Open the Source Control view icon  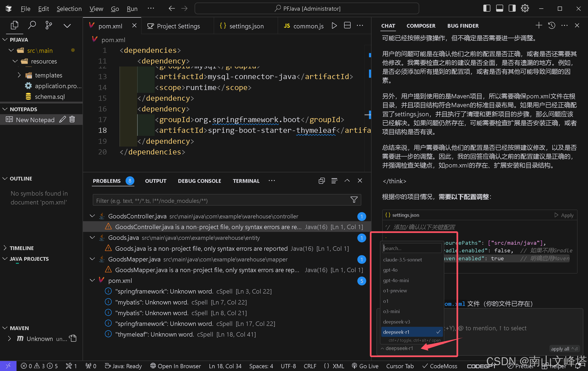point(49,25)
